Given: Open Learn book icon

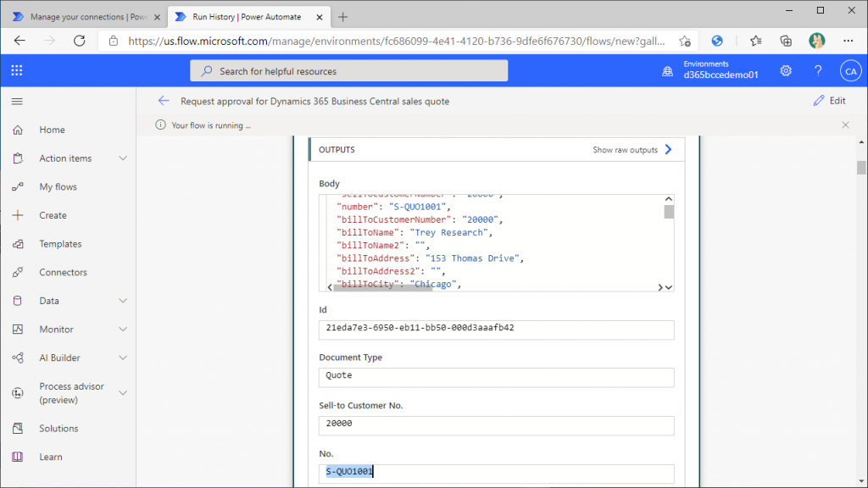Looking at the screenshot, I should click(18, 457).
